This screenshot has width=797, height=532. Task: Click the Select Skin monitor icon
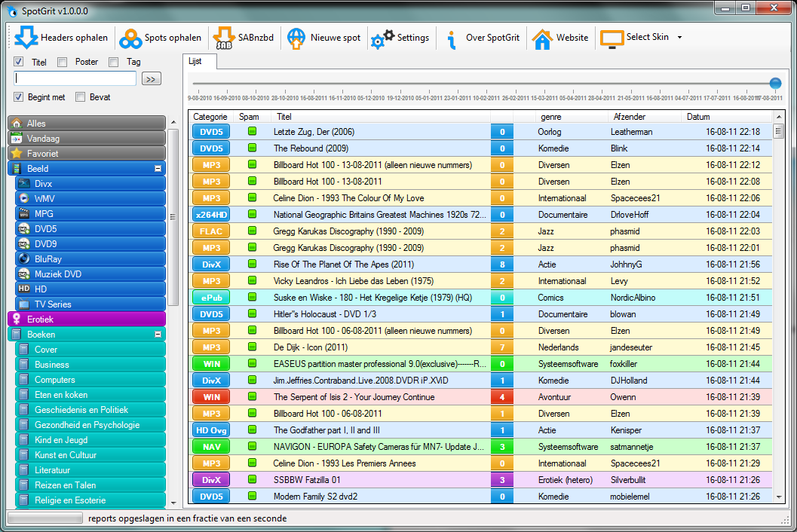tap(612, 38)
